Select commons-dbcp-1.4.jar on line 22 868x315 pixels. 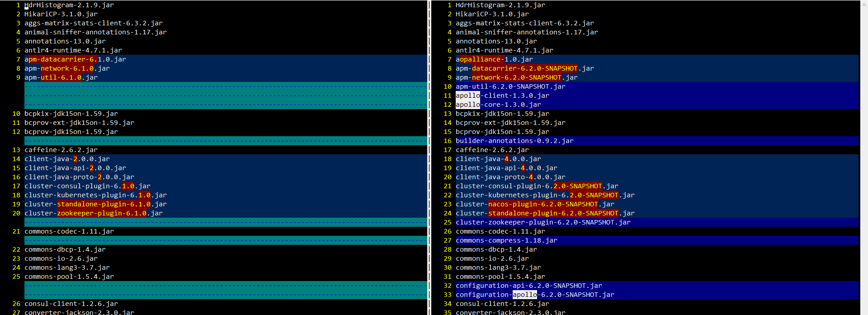click(65, 249)
